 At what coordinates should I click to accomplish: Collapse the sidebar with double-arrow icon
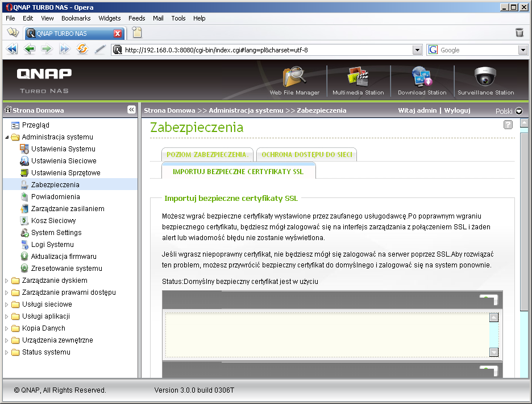pyautogui.click(x=131, y=110)
